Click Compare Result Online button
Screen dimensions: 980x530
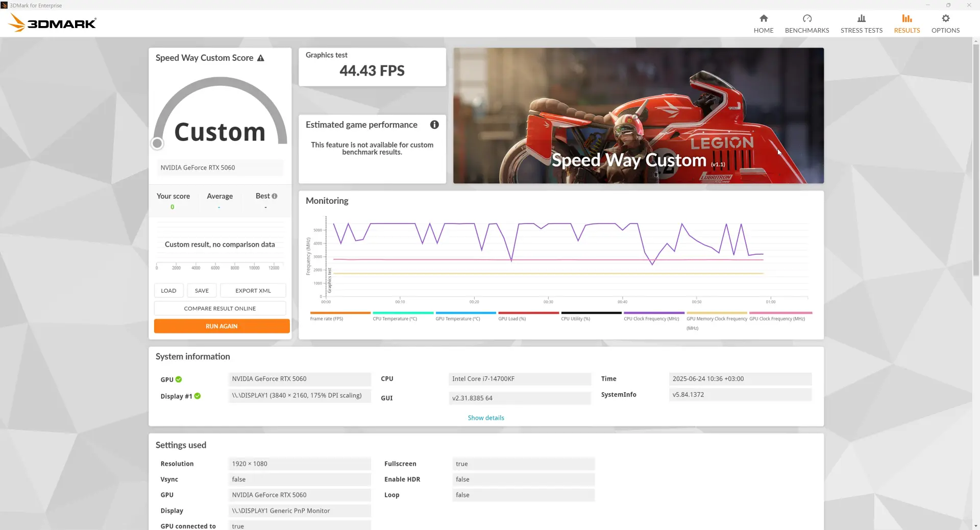[x=220, y=308]
